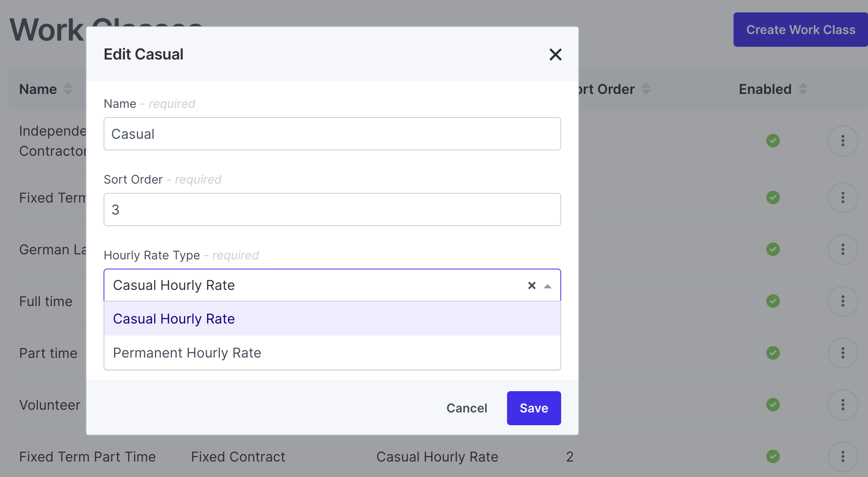Viewport: 868px width, 477px height.
Task: Click enabled checkmark on Part time row
Action: (773, 353)
